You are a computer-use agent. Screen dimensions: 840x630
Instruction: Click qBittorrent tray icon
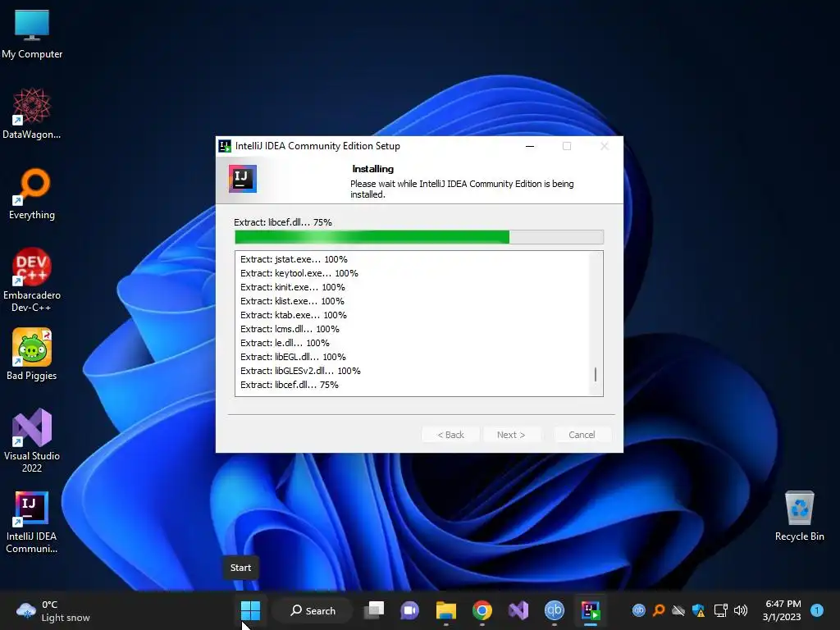tap(638, 610)
